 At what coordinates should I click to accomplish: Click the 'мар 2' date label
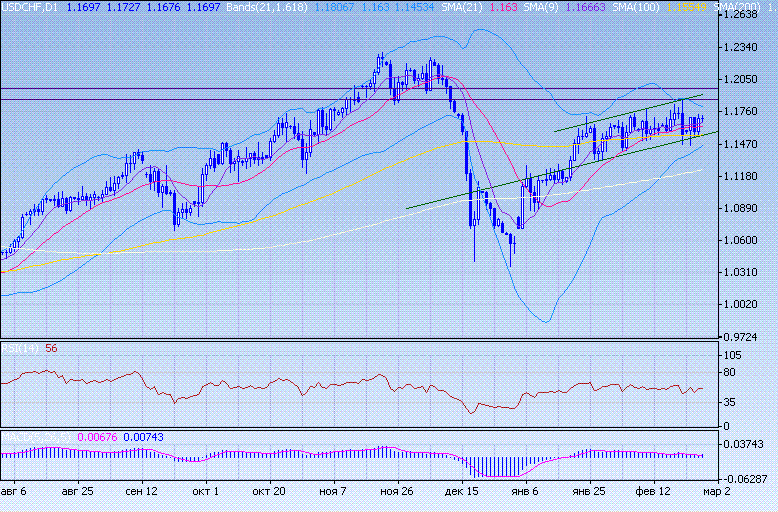716,493
